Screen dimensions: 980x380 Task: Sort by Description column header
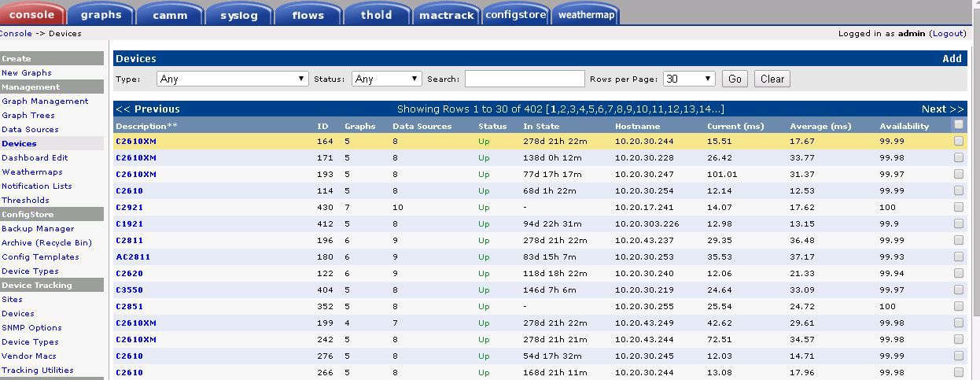[146, 126]
